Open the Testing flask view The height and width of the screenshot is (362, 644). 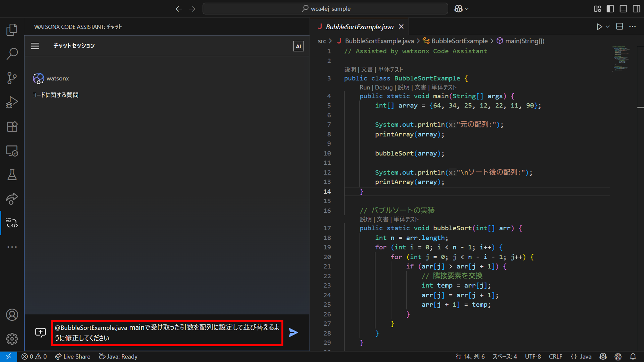tap(12, 175)
